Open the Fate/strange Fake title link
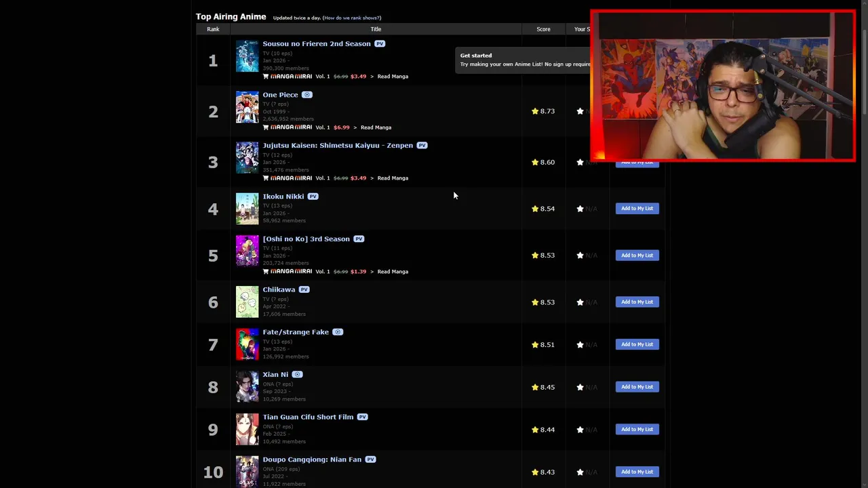 296,332
